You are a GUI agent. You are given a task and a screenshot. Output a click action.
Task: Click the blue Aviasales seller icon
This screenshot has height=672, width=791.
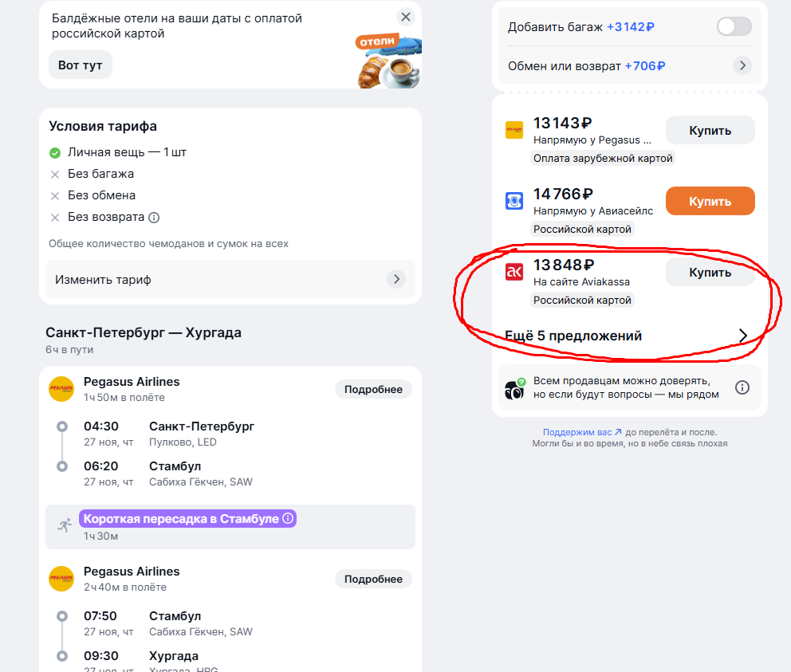(x=514, y=201)
